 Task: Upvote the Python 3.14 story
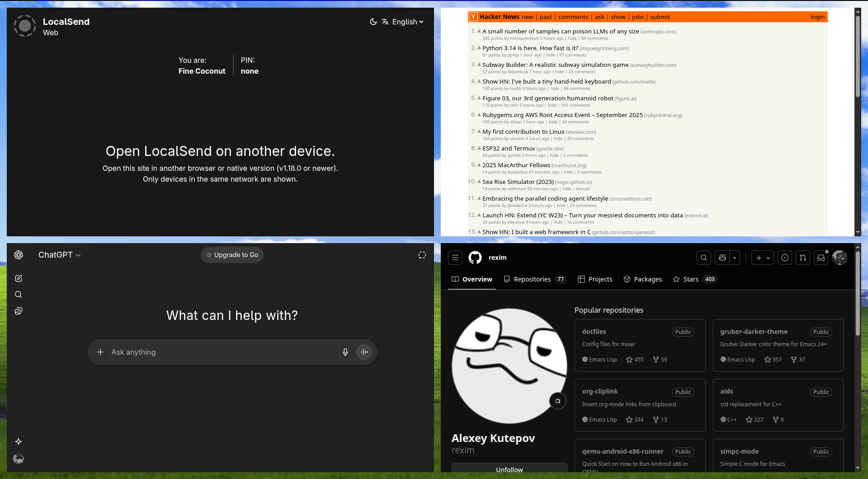[478, 47]
